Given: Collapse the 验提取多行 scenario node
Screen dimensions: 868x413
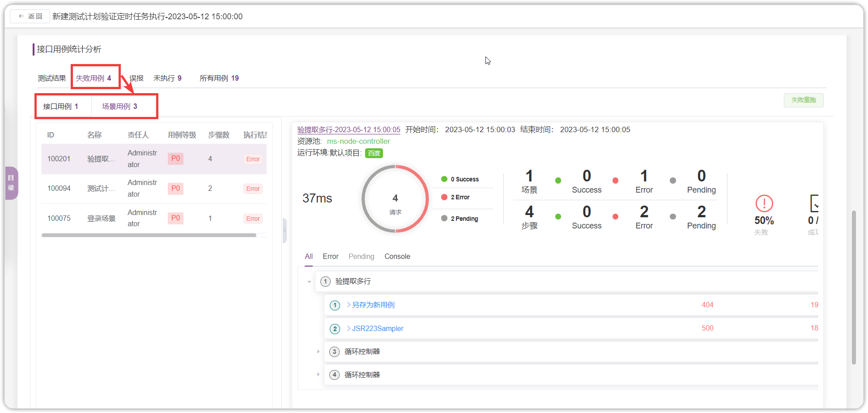Looking at the screenshot, I should (x=309, y=282).
